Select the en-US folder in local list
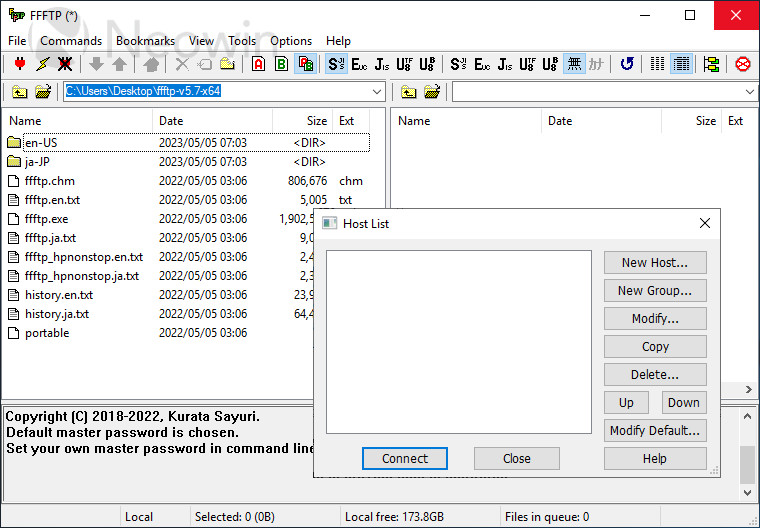Viewport: 760px width, 528px height. pyautogui.click(x=188, y=143)
